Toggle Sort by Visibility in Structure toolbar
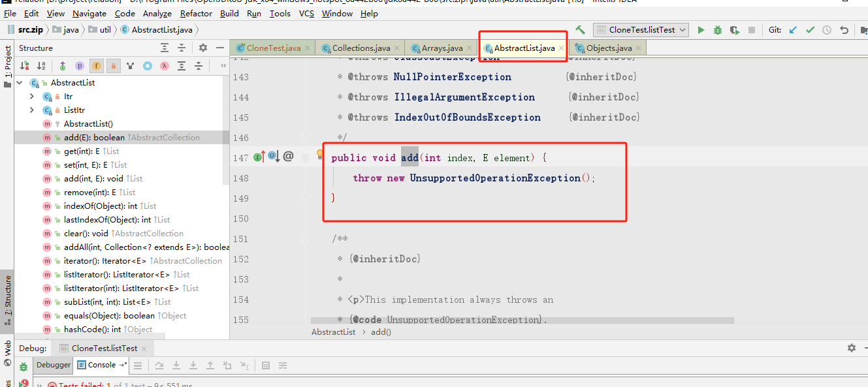Viewport: 868px width, 387px height. pos(24,66)
